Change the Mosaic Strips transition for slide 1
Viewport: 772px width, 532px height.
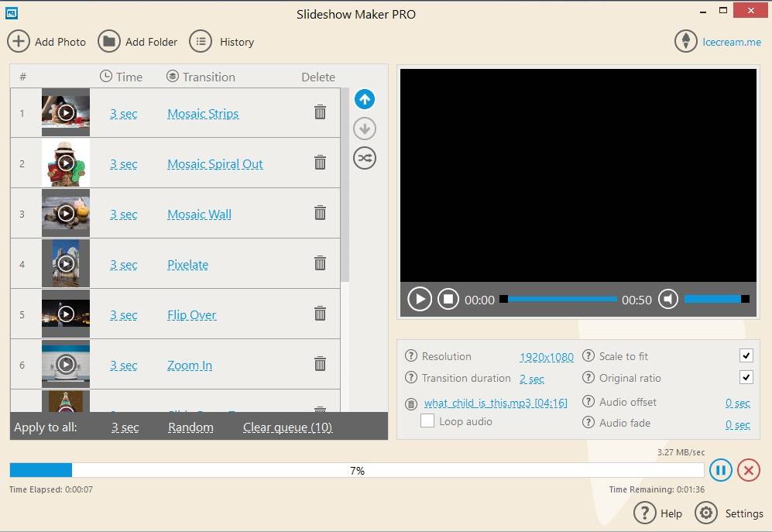pos(203,114)
